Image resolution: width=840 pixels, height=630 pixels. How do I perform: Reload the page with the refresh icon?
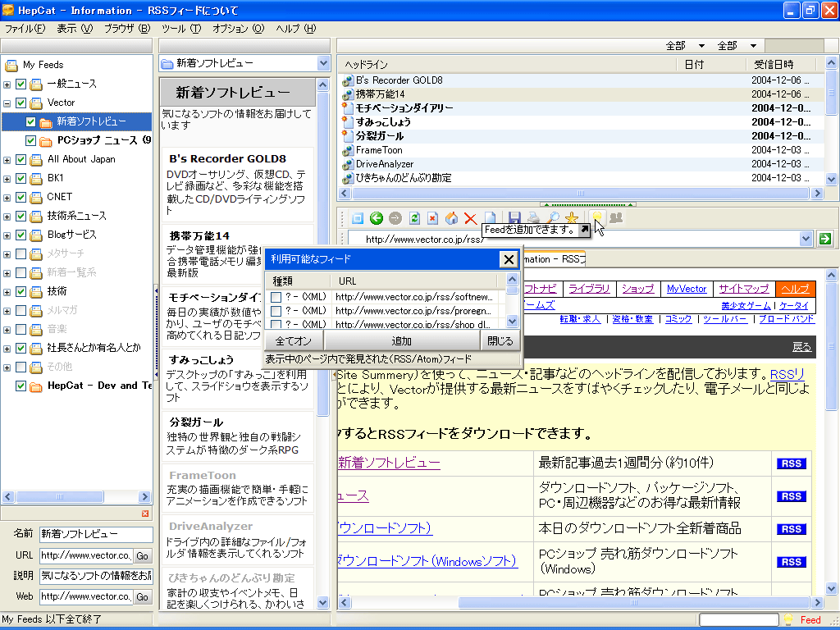414,218
